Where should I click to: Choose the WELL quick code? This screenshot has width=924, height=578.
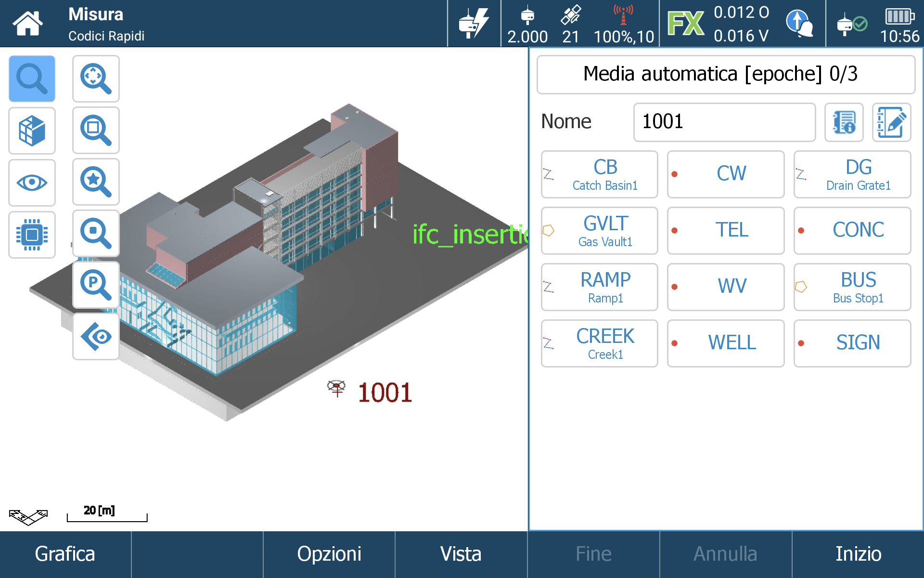pos(726,343)
